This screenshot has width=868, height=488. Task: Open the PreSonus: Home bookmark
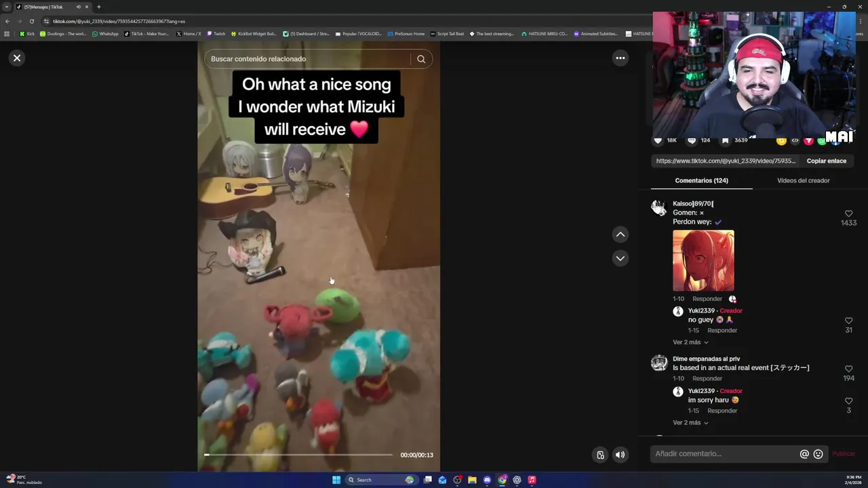pos(406,34)
